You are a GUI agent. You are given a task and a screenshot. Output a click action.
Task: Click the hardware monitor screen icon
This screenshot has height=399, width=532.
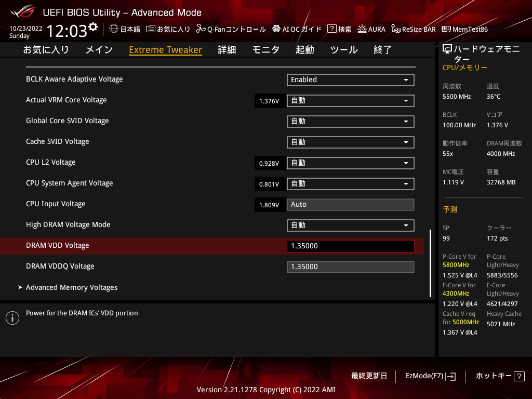pyautogui.click(x=447, y=49)
